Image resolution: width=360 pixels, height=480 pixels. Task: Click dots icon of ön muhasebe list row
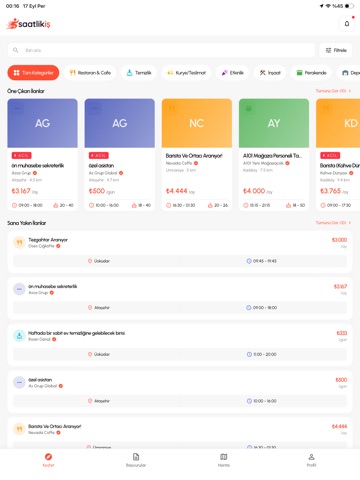pyautogui.click(x=19, y=289)
